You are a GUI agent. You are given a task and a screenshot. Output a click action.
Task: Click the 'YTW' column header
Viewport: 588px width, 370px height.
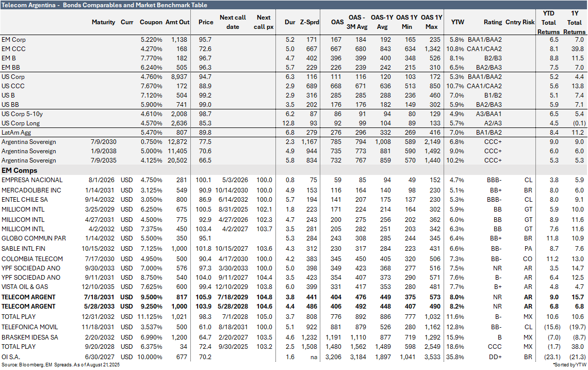[458, 22]
